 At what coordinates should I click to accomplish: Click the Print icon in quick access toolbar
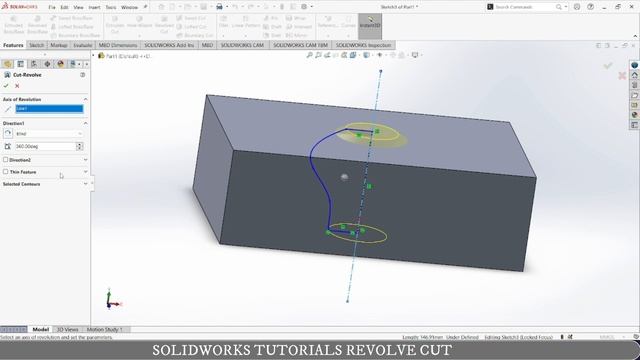click(x=219, y=7)
